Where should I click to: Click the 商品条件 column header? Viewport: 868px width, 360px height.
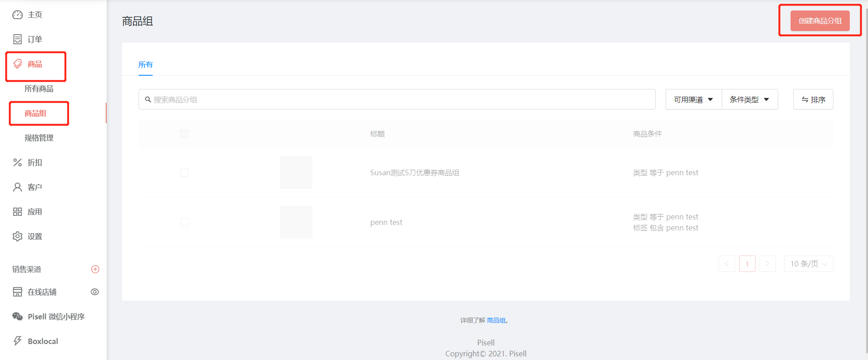[647, 134]
